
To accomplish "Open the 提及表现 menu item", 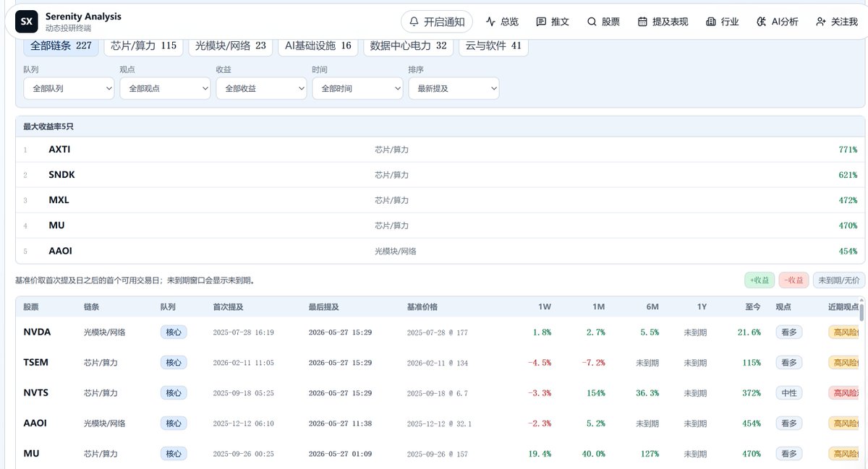I will (663, 22).
